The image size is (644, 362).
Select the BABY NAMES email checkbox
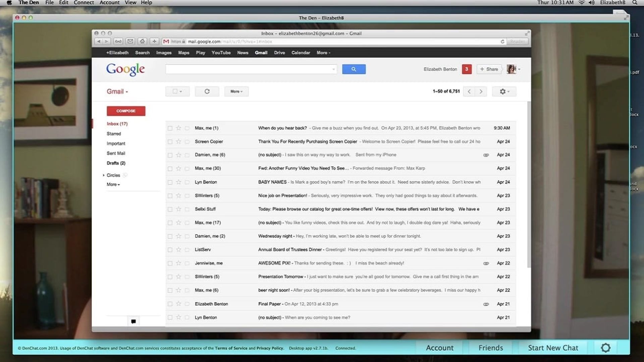(170, 182)
